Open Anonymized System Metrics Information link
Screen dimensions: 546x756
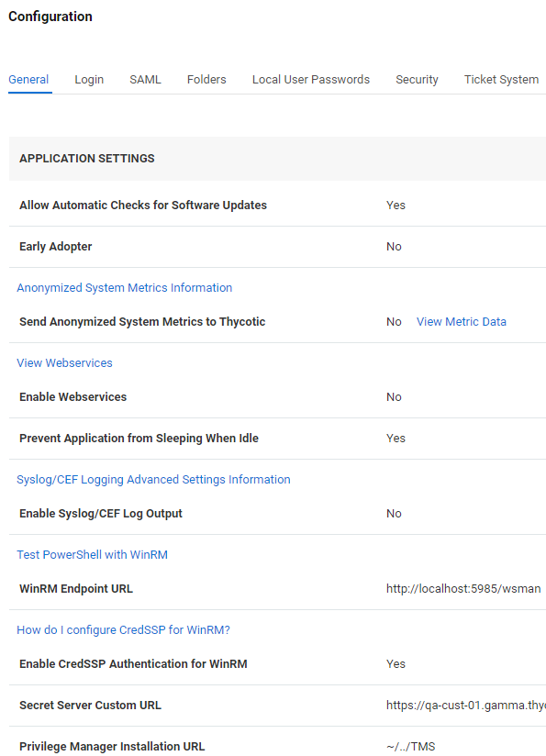[125, 288]
